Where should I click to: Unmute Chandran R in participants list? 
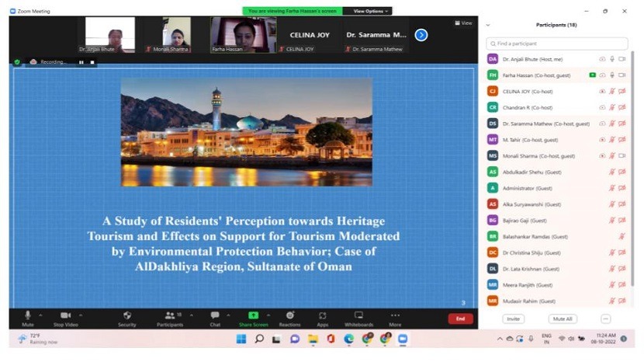point(612,107)
